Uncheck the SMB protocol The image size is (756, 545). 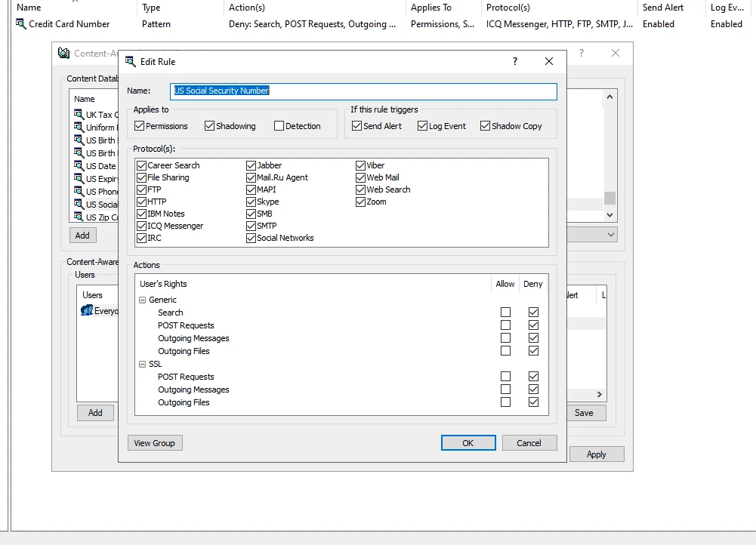coord(251,214)
